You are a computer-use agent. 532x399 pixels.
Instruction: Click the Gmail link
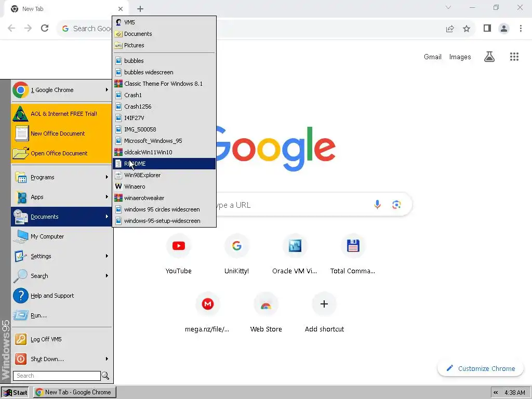click(433, 57)
